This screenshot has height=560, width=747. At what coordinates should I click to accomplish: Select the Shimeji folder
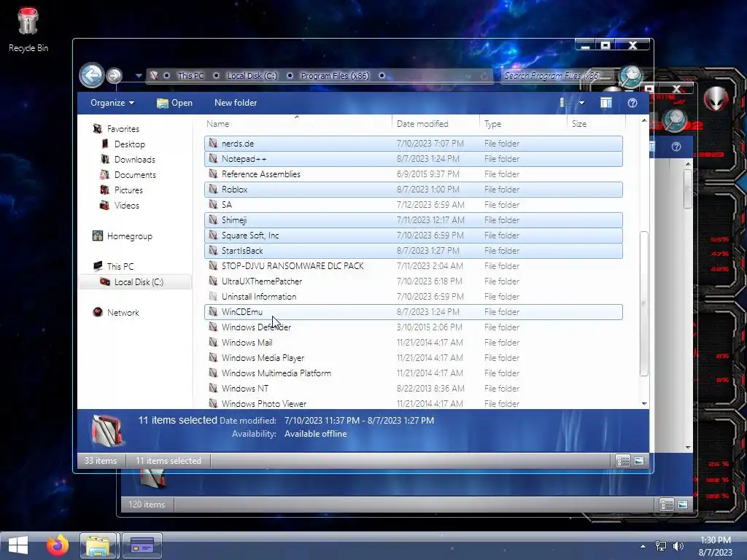click(413, 220)
